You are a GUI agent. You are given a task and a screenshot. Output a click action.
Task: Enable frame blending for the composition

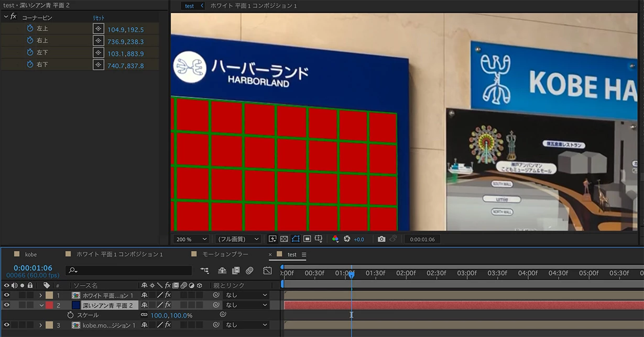pos(236,271)
